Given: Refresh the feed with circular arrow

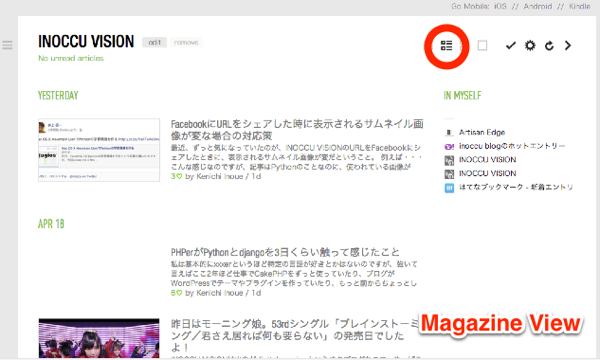Looking at the screenshot, I should point(549,46).
